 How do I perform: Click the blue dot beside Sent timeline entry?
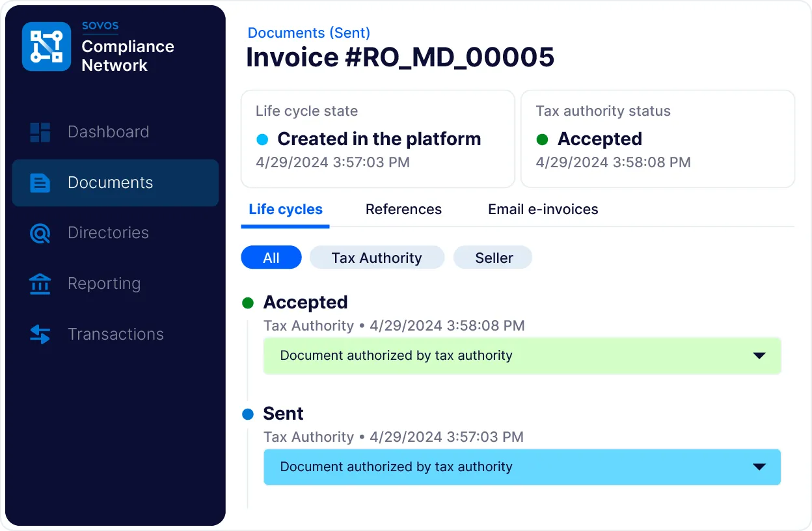coord(248,414)
